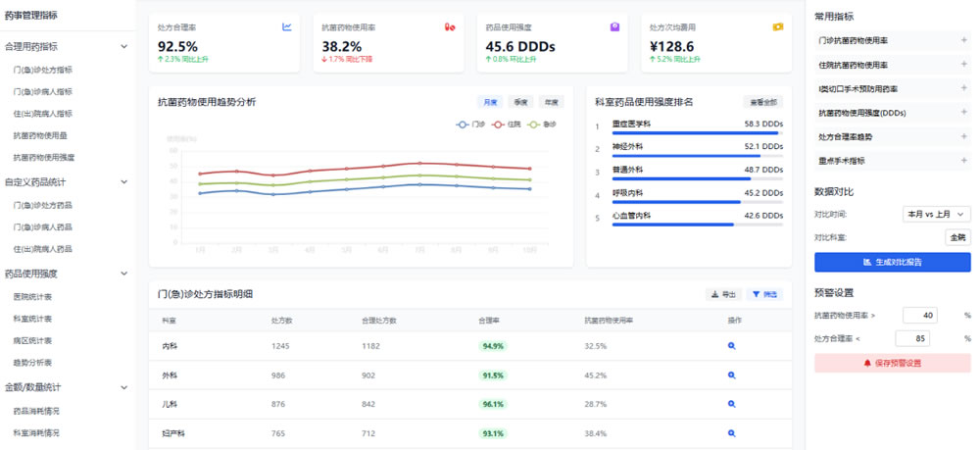Click 呼吸内科 in the ranking list
The height and width of the screenshot is (450, 980).
pyautogui.click(x=627, y=192)
